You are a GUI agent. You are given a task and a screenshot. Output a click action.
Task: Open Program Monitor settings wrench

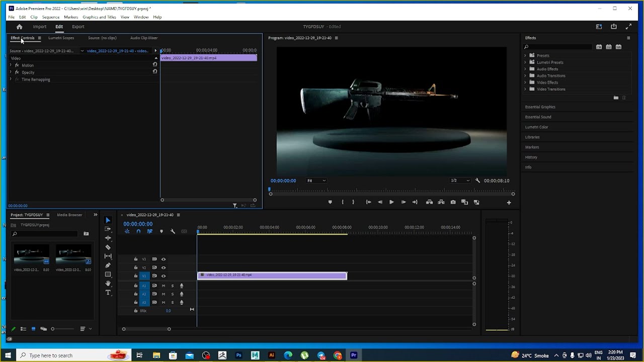tap(477, 180)
